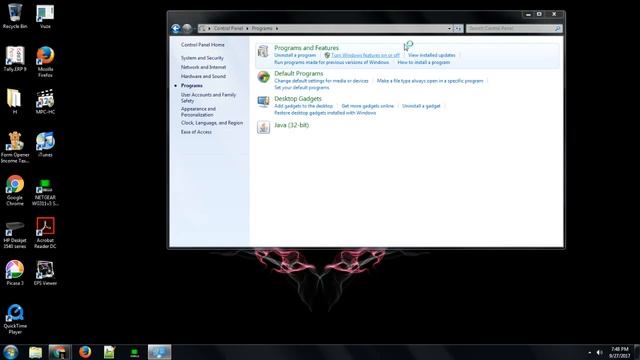Open Appearance and Personalization category

(198, 112)
